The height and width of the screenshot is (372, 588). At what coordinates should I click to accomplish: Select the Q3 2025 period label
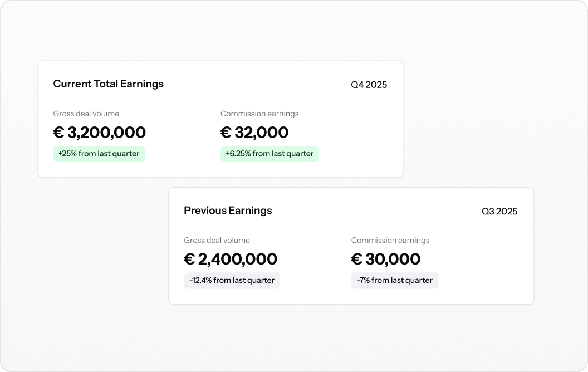pos(499,212)
